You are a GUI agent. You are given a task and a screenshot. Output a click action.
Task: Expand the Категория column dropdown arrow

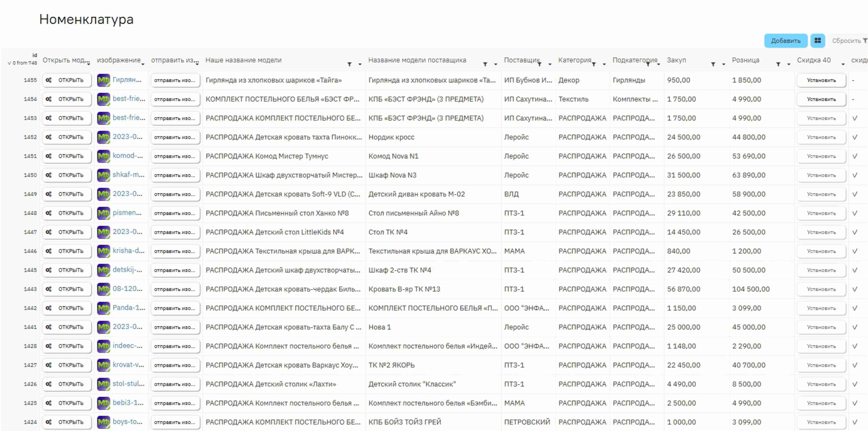tap(604, 64)
